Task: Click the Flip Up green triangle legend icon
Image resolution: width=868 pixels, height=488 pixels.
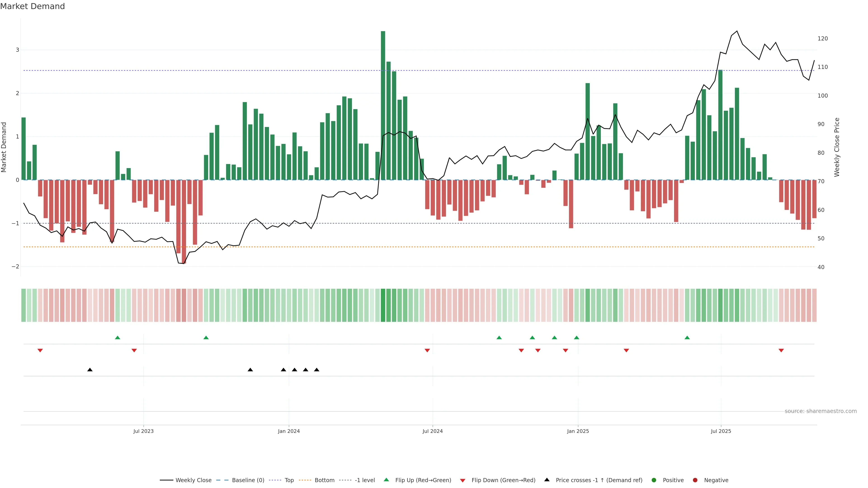Action: click(x=386, y=480)
